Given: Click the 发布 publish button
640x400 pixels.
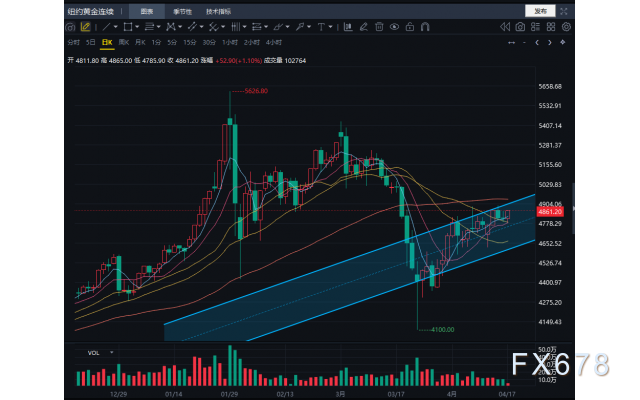Looking at the screenshot, I should [x=539, y=9].
